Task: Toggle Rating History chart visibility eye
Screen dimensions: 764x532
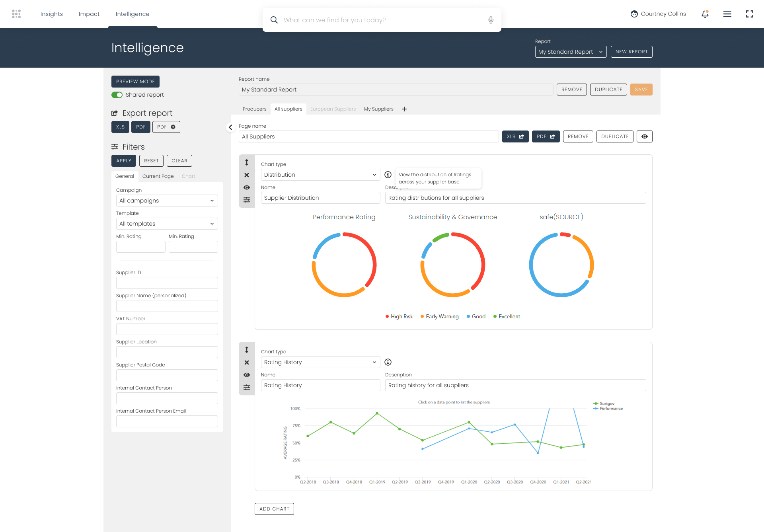Action: [x=247, y=375]
